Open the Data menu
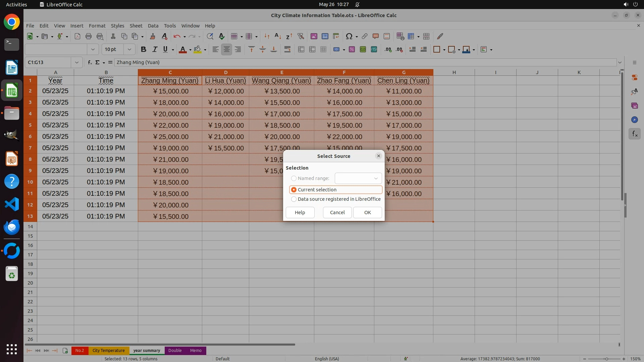 click(153, 26)
